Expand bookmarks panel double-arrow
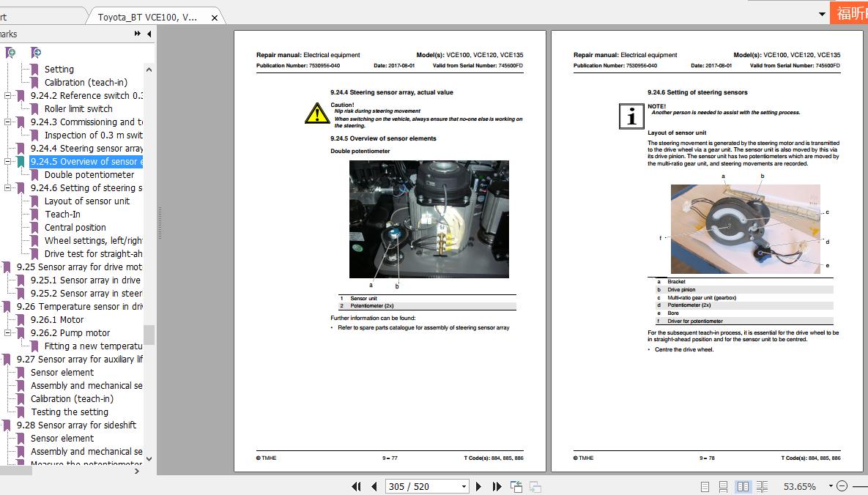The width and height of the screenshot is (868, 495). [137, 34]
